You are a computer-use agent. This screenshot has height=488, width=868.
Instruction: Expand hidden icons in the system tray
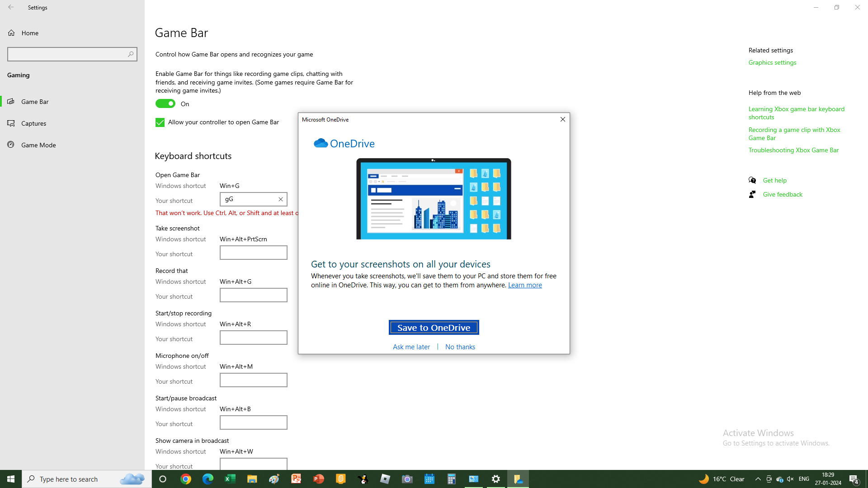point(758,479)
